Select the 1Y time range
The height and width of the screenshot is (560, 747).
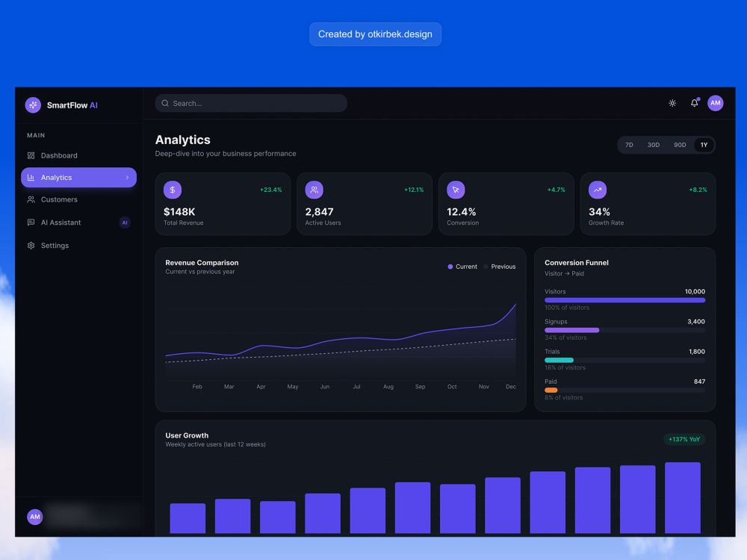pyautogui.click(x=704, y=145)
